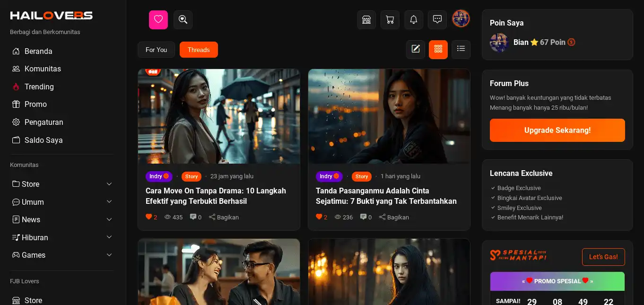Open Saldo Saya from the sidebar
644x305 pixels.
[x=44, y=140]
